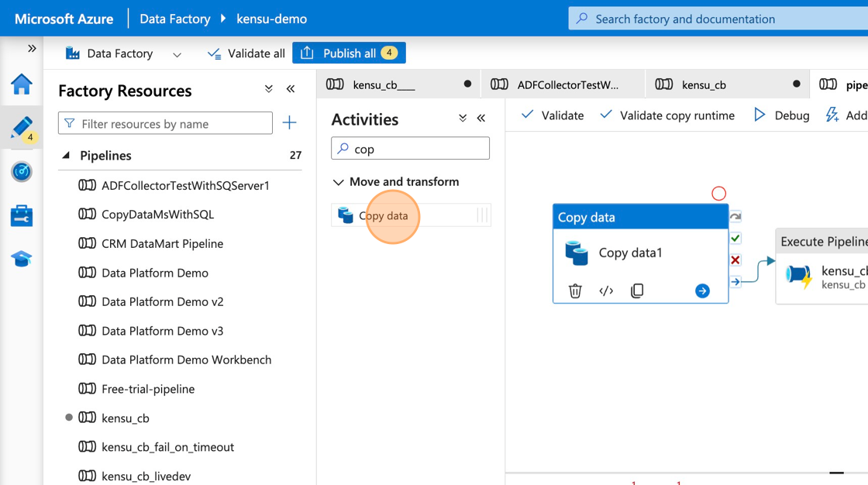Image resolution: width=868 pixels, height=485 pixels.
Task: Collapse Activities panel with double-left arrows
Action: click(x=481, y=118)
